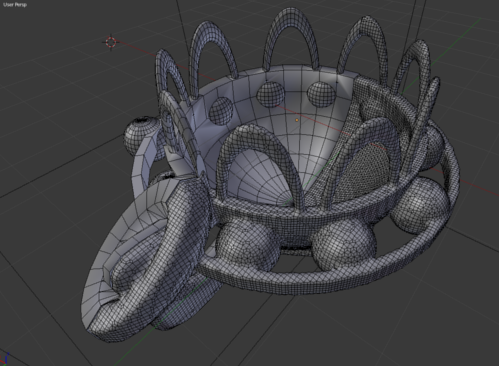The width and height of the screenshot is (499, 366).
Task: Select the middle small sphere inside the bowl
Action: (x=270, y=95)
